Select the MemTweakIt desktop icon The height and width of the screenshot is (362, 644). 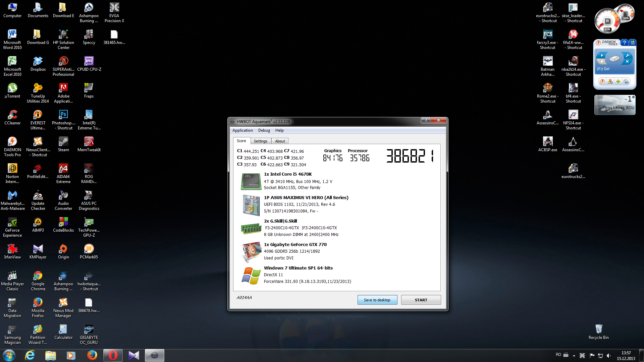(89, 144)
